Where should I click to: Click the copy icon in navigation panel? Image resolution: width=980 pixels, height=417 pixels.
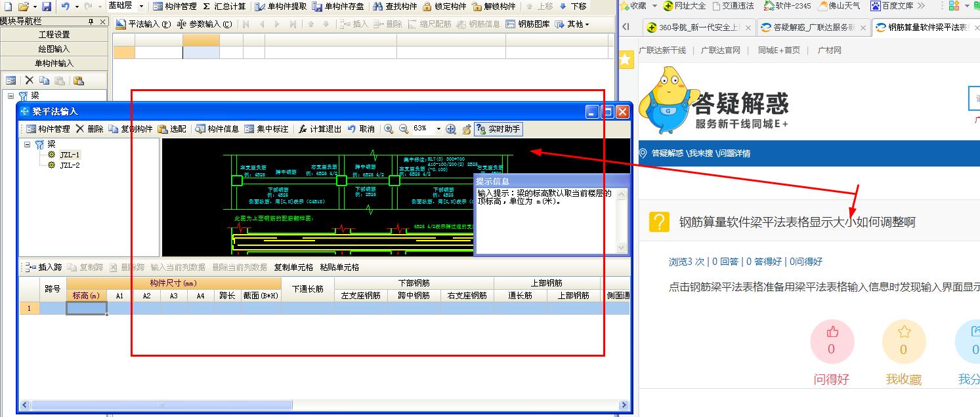[44, 80]
